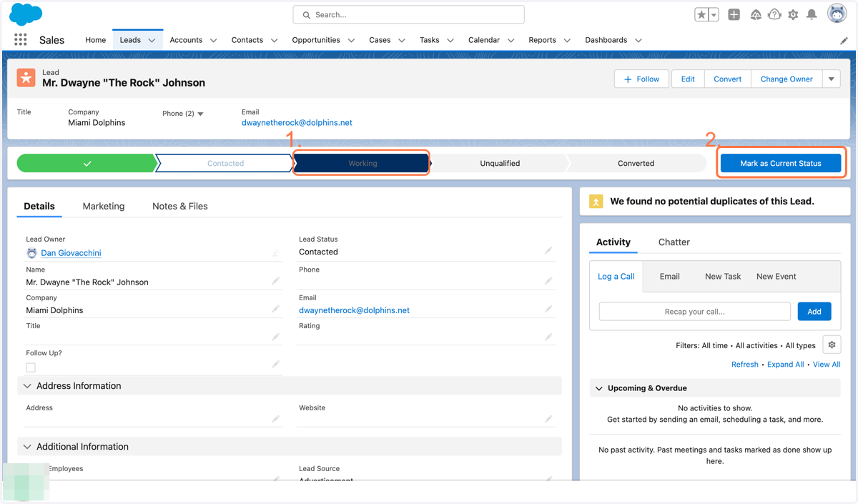The height and width of the screenshot is (504, 858).
Task: Open the Reports tab
Action: [542, 40]
